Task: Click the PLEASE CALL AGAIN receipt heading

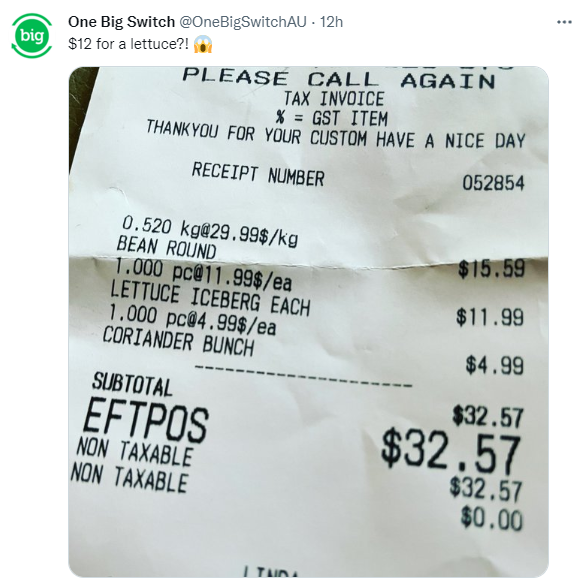Action: [339, 79]
